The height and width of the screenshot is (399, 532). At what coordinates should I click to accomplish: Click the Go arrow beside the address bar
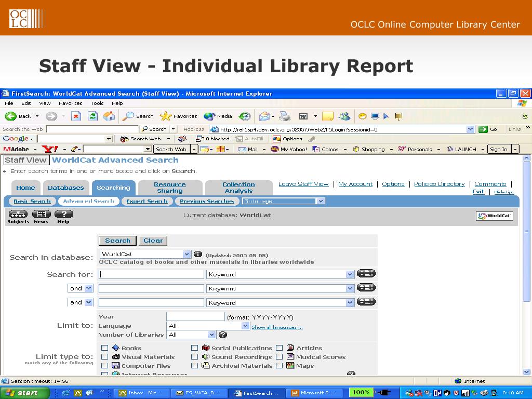point(483,129)
